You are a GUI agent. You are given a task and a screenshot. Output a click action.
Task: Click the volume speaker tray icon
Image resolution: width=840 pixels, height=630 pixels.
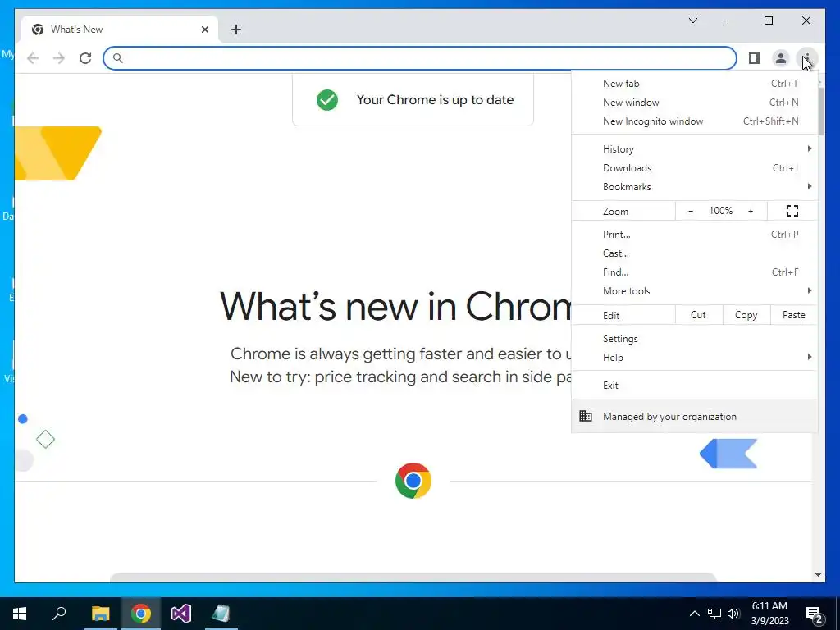733,614
